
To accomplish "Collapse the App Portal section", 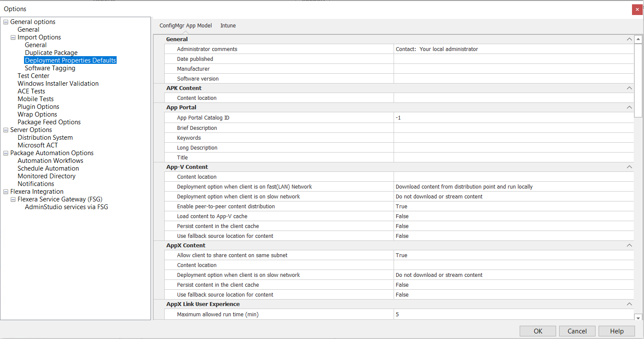I will tap(629, 107).
